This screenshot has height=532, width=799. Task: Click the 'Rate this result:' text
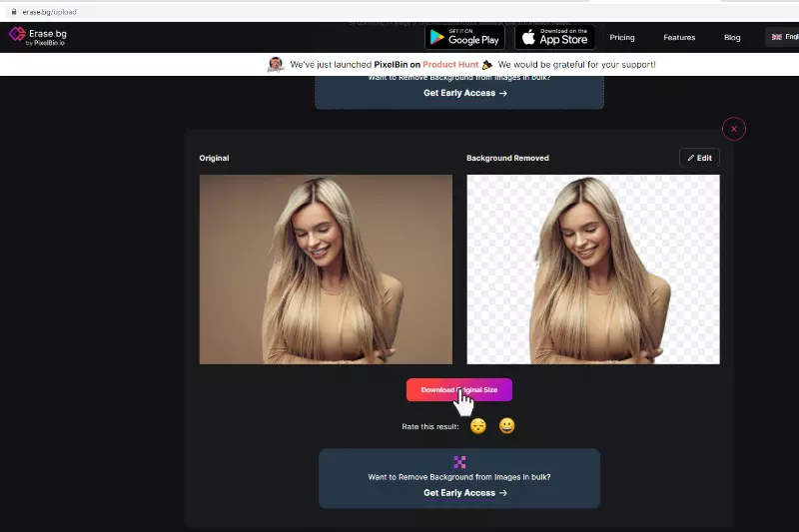tap(430, 426)
